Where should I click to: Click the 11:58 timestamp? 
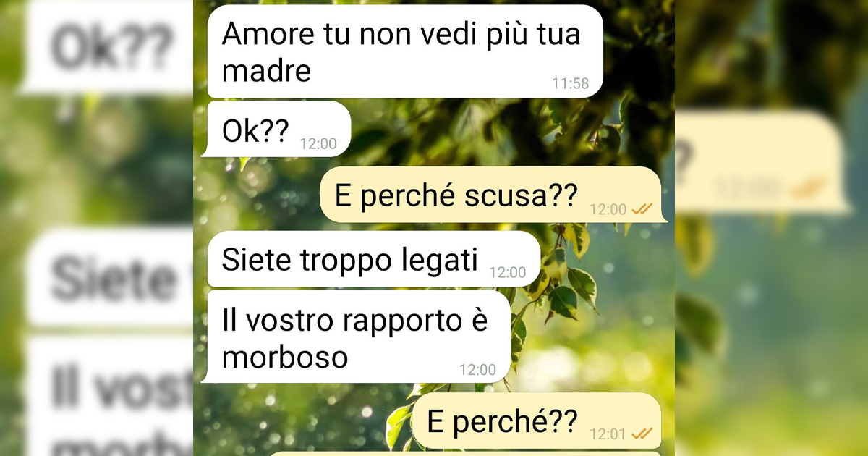[571, 83]
